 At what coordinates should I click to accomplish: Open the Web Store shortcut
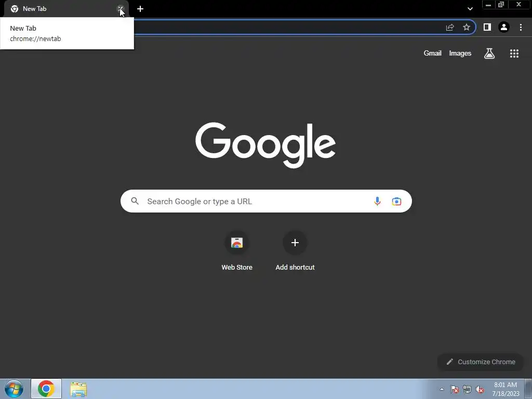pyautogui.click(x=237, y=251)
